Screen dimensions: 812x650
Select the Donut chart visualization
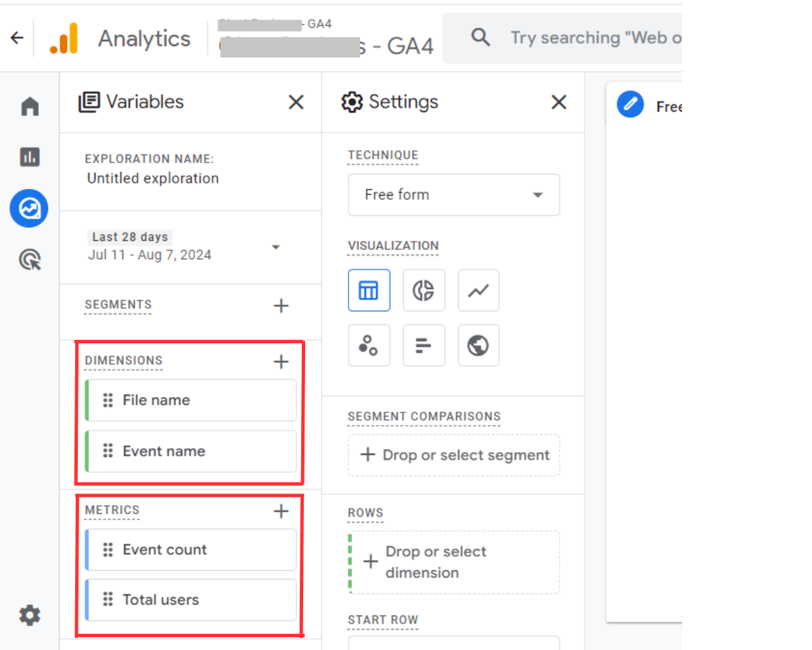pyautogui.click(x=424, y=290)
